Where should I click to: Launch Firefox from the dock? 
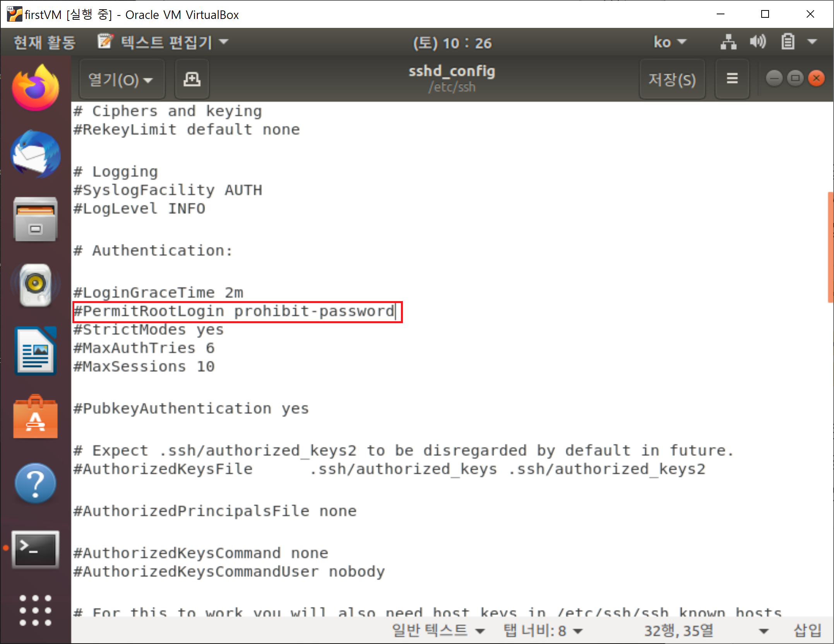35,88
